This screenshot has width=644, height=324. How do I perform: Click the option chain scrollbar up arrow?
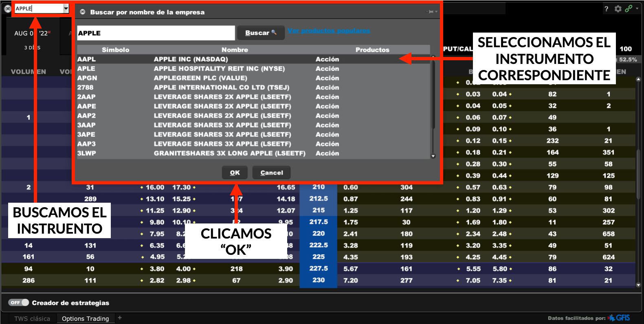[638, 79]
